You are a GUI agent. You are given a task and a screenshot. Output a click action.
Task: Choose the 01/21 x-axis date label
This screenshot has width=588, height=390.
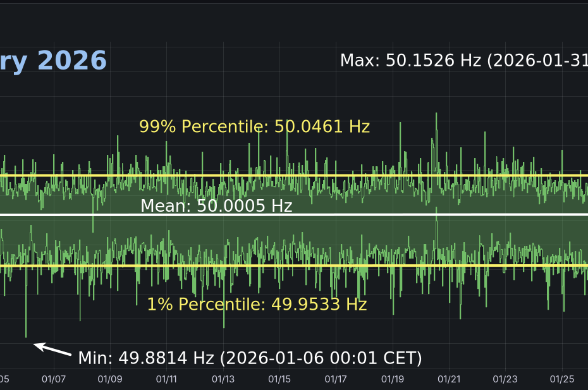449,379
